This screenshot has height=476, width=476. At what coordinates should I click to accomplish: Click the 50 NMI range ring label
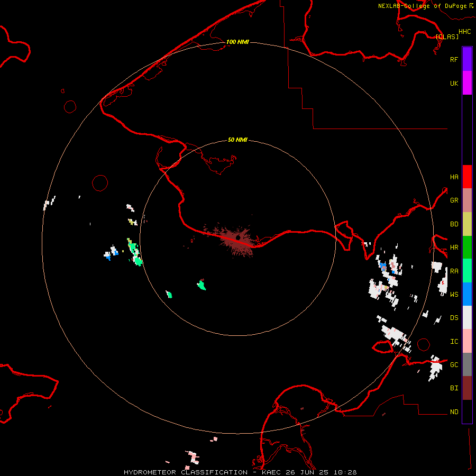(237, 140)
